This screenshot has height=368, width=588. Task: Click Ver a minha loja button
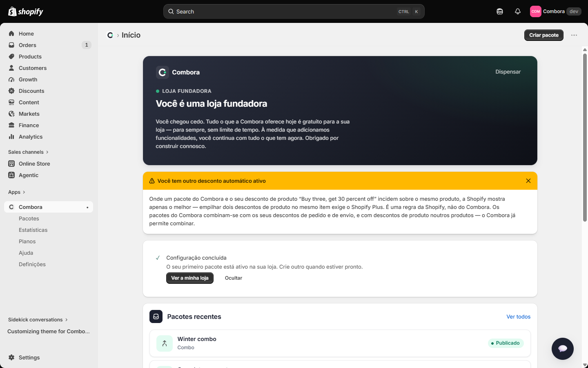[x=190, y=278]
